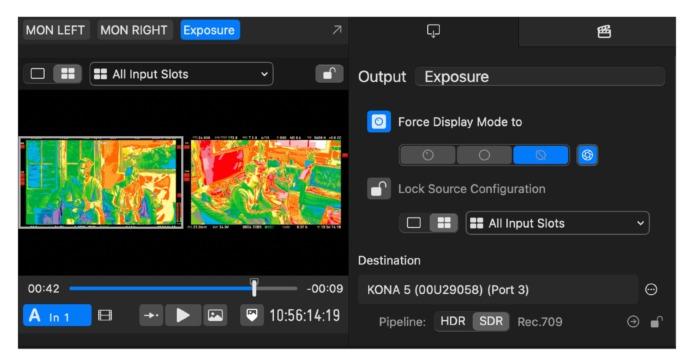Click the pipeline arrow circle icon
Image resolution: width=688 pixels, height=363 pixels.
633,322
